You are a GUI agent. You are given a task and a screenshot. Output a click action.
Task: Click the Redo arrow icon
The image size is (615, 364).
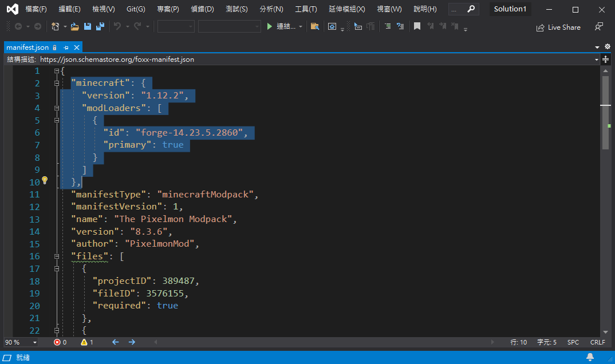137,26
